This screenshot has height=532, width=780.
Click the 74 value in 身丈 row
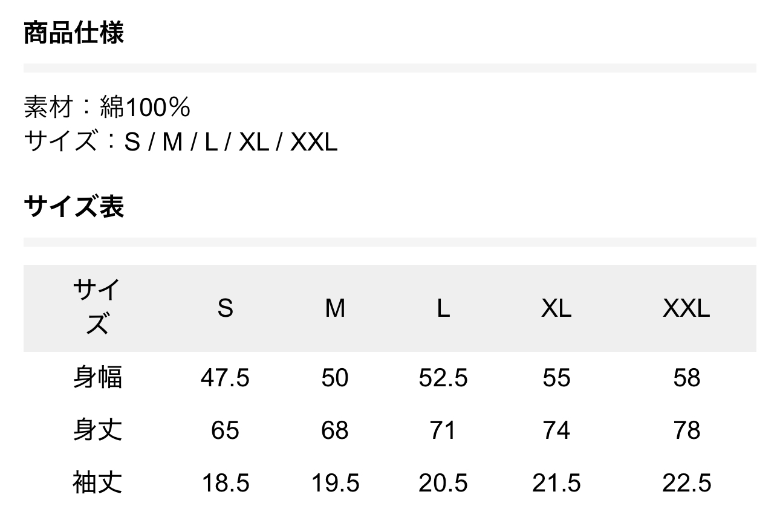pos(556,430)
